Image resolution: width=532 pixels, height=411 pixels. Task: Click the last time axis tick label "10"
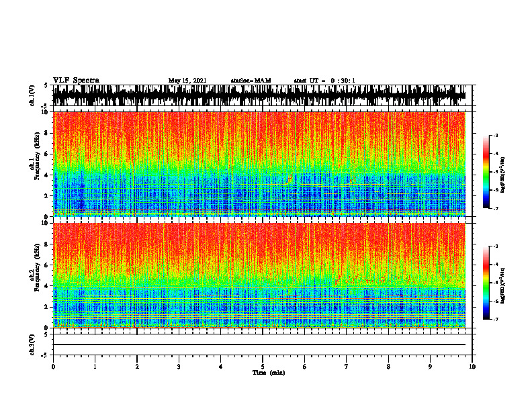pos(472,367)
